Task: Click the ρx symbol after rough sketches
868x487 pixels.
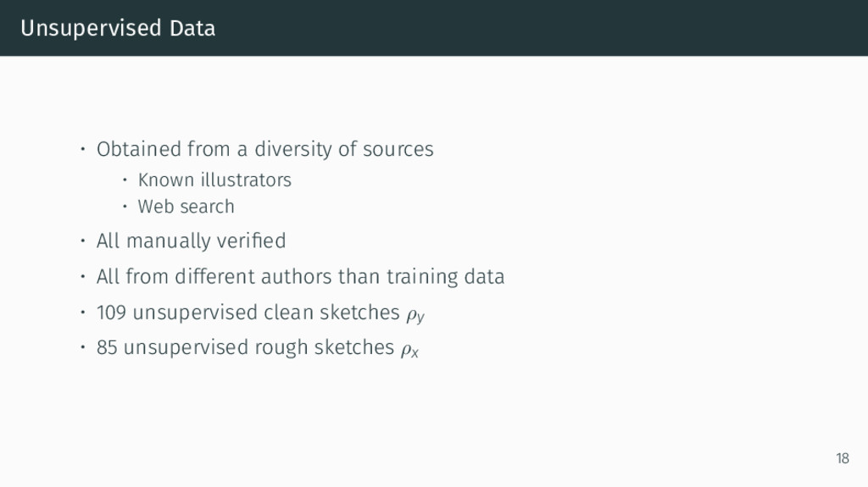Action: pos(409,351)
